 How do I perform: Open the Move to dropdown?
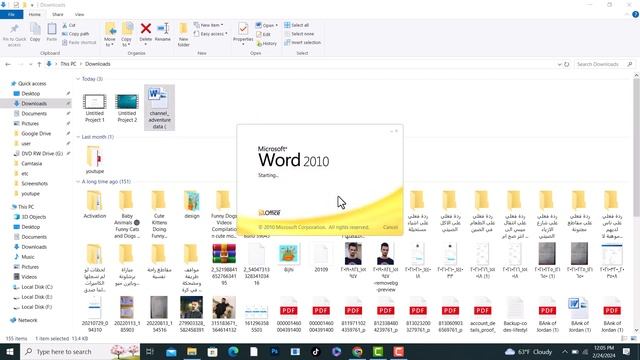pos(110,42)
